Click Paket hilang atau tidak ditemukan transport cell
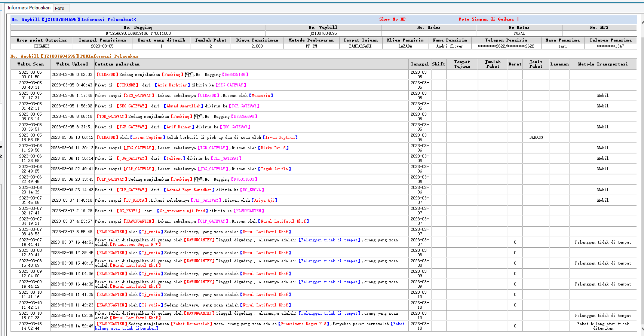Image resolution: width=644 pixels, height=336 pixels. pyautogui.click(x=602, y=326)
